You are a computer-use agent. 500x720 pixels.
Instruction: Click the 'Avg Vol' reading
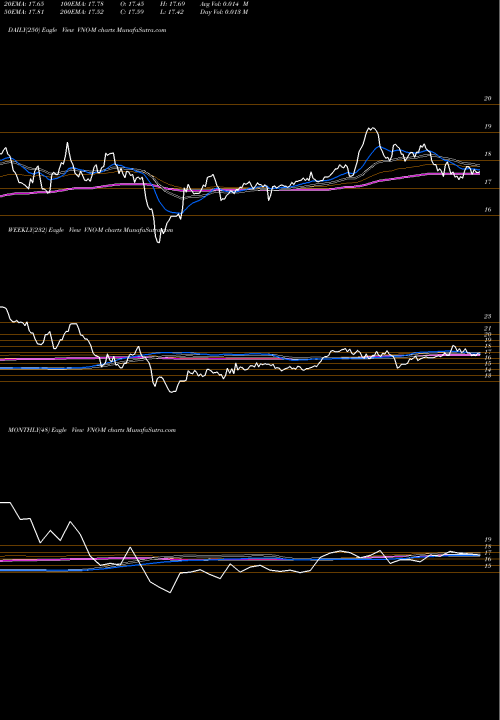(224, 4)
